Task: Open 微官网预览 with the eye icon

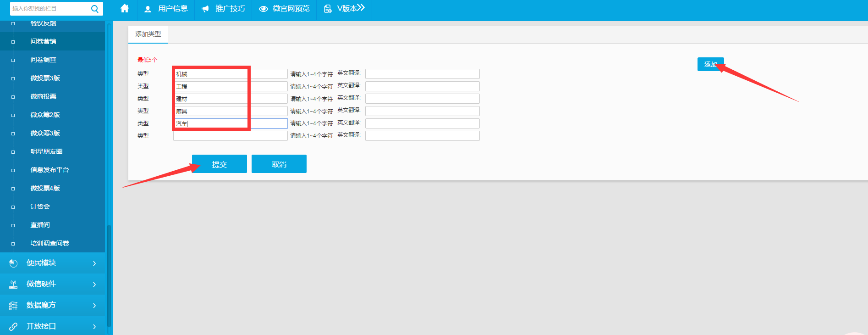Action: click(x=285, y=9)
